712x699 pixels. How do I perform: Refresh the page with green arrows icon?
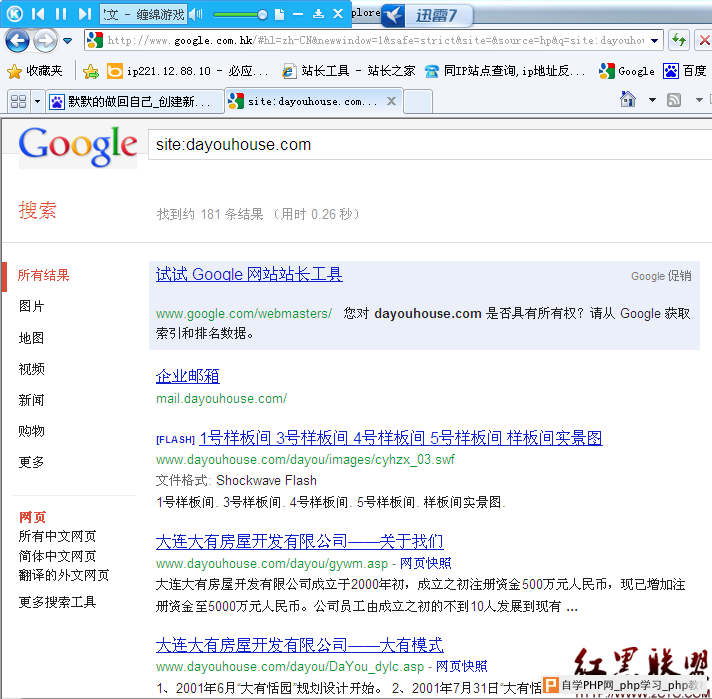[x=679, y=40]
